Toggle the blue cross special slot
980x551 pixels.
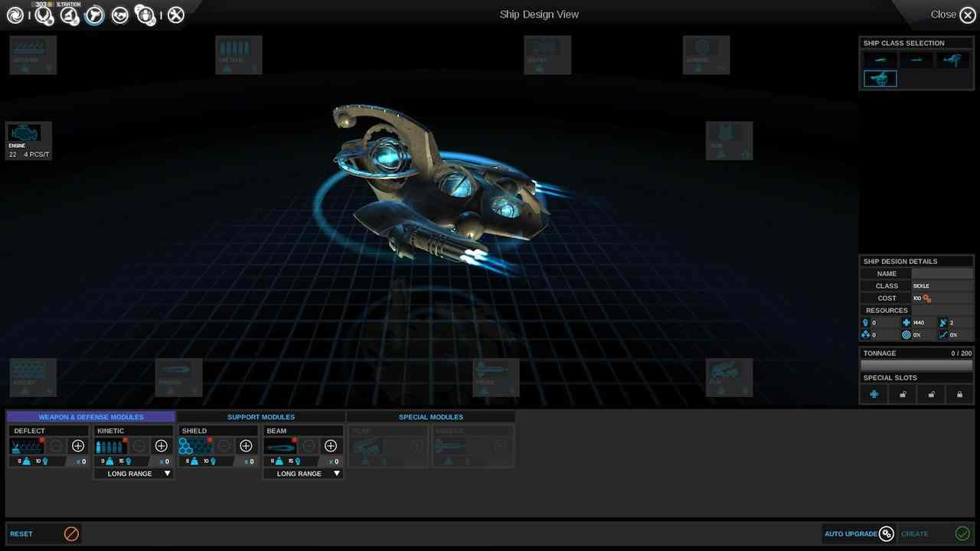point(874,395)
